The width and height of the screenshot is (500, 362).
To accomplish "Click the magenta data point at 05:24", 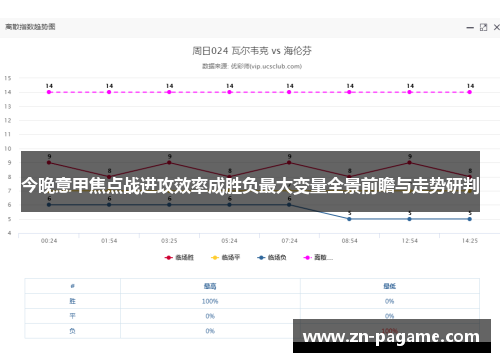I will tap(229, 92).
